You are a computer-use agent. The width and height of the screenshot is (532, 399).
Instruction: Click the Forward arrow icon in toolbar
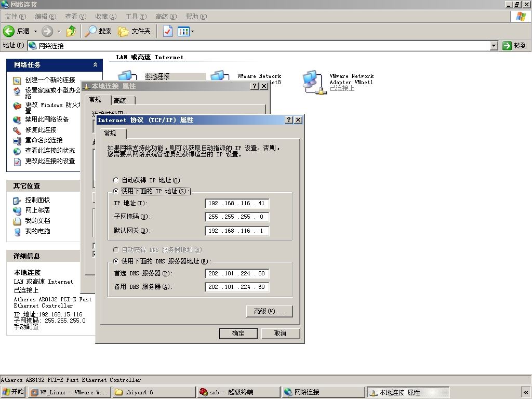pyautogui.click(x=47, y=31)
